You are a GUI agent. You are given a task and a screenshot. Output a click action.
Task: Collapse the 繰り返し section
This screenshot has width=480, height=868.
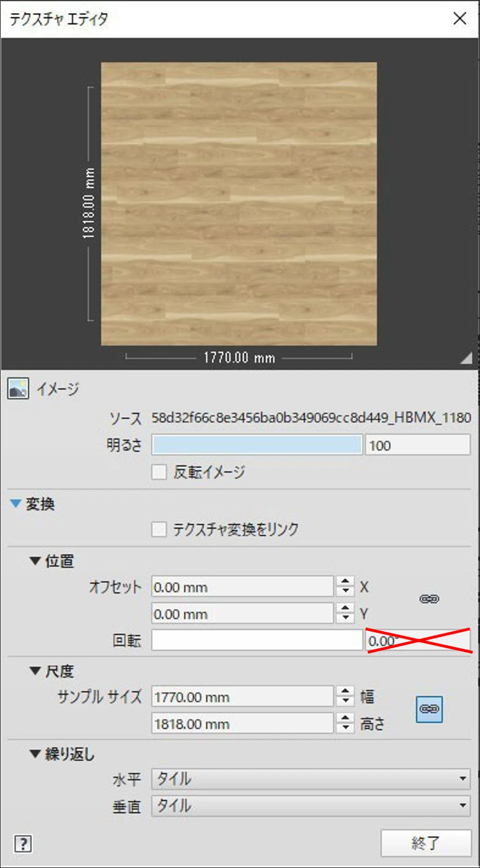point(35,754)
